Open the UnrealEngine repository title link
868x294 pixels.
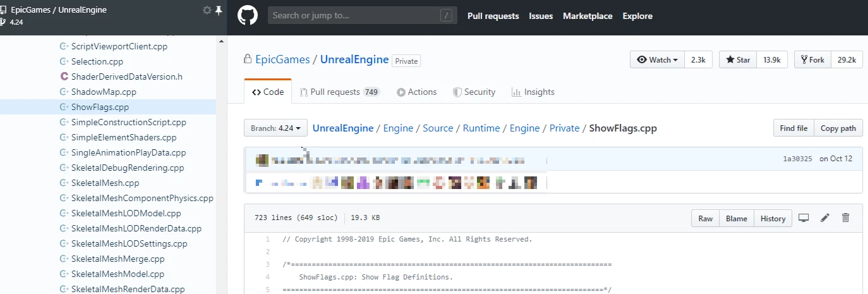pos(354,59)
